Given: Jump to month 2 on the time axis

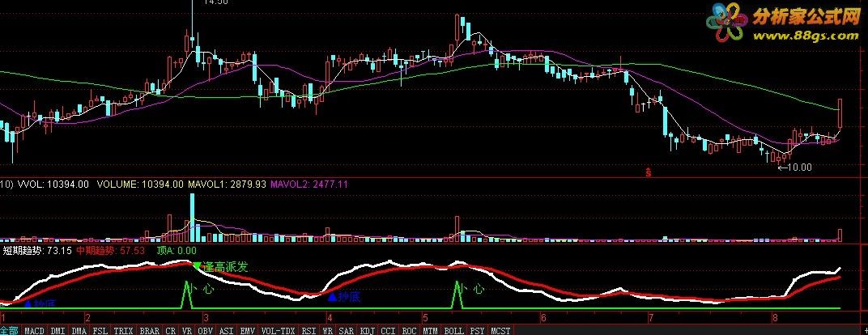Looking at the screenshot, I should 87,319.
